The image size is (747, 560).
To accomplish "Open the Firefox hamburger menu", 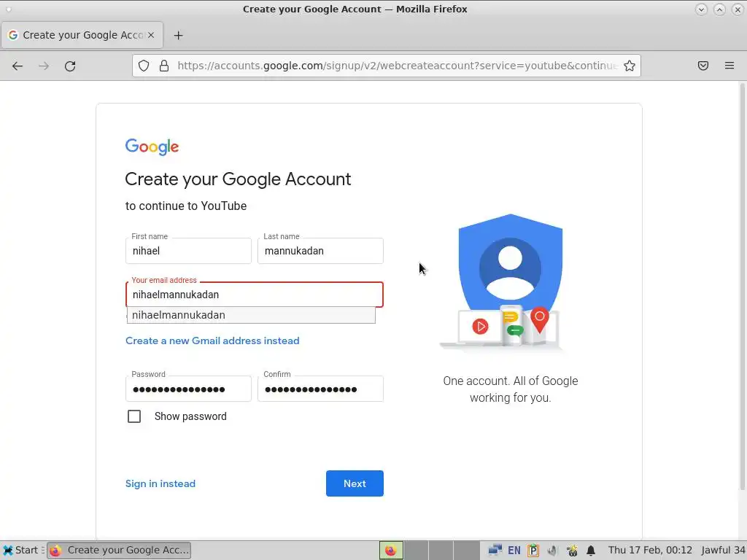I will coord(729,66).
